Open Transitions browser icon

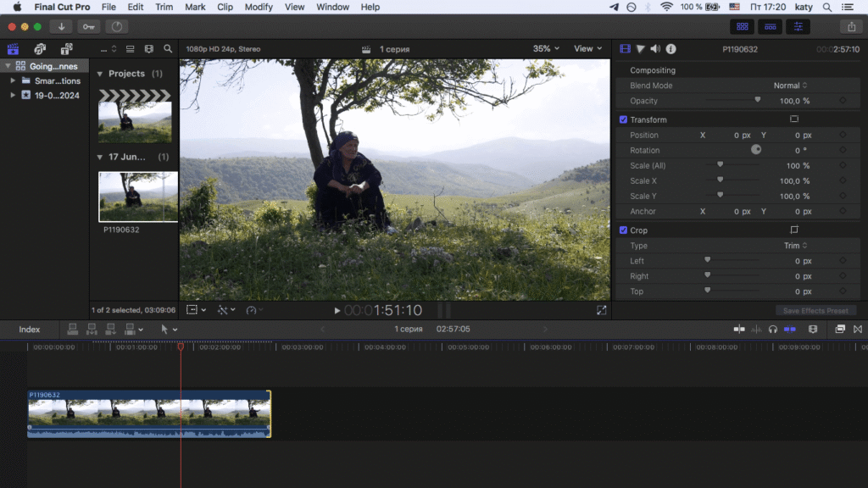[x=858, y=330]
